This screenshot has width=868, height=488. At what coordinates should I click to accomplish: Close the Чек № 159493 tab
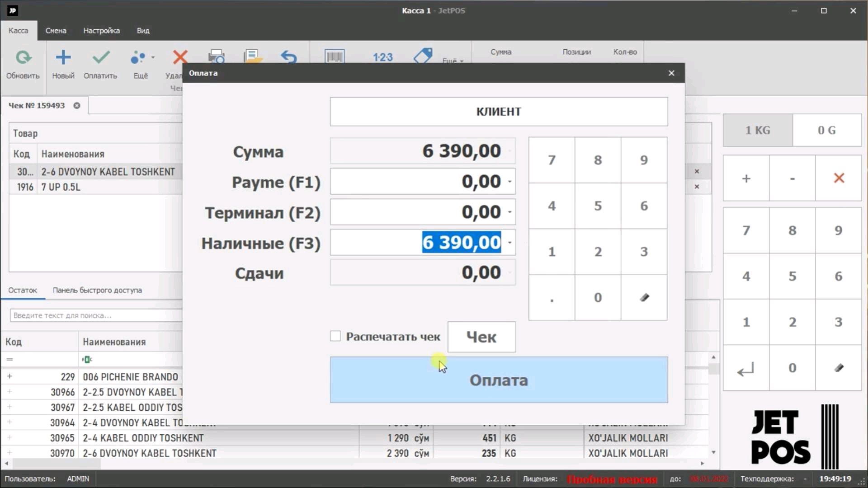coord(77,106)
